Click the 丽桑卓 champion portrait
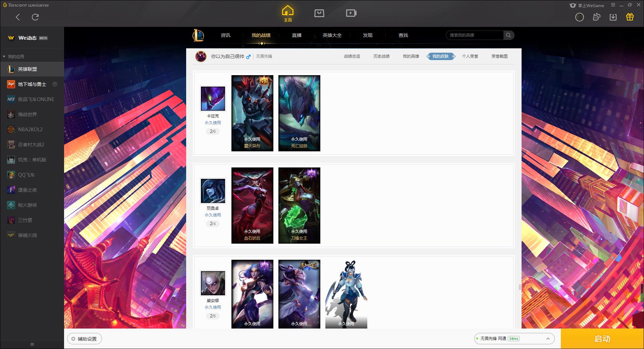This screenshot has width=644, height=349. [213, 191]
